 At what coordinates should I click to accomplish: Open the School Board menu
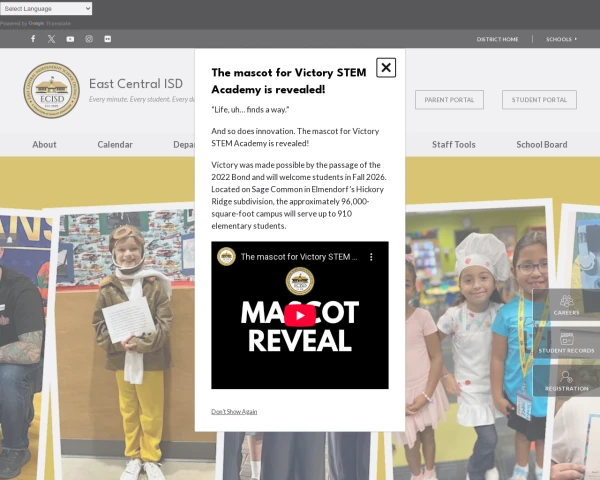click(541, 145)
